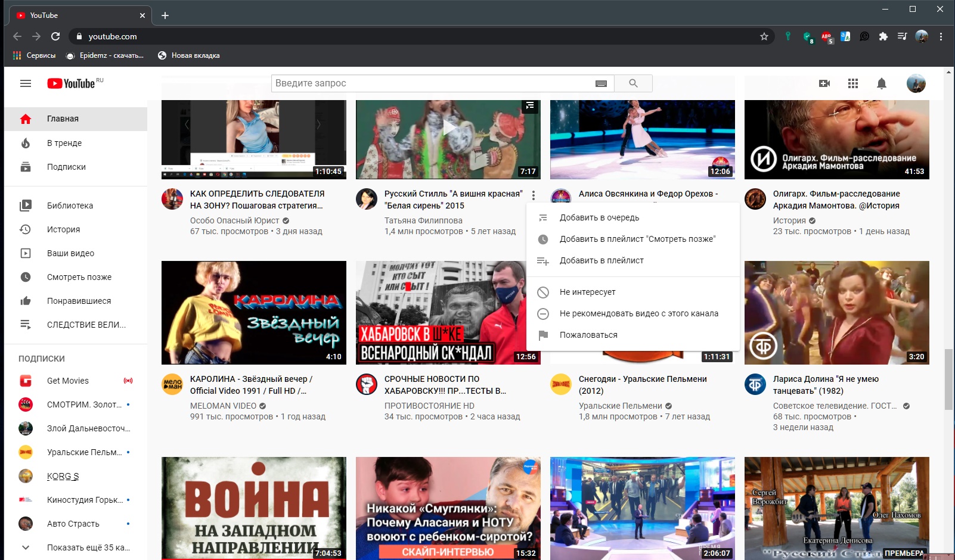The image size is (955, 560).
Task: Choose Пожаловаться from the menu
Action: 633,335
